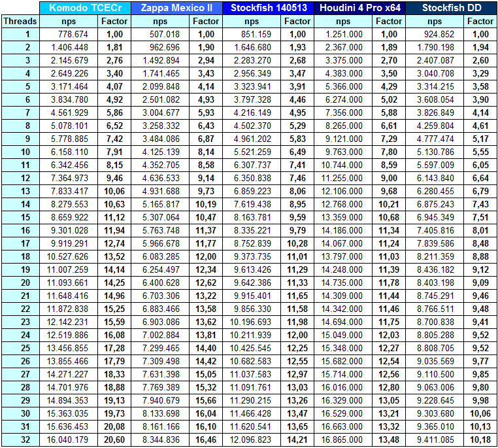Select the Zappa Mexico II header cell
Image resolution: width=498 pixels, height=448 pixels.
(x=176, y=8)
